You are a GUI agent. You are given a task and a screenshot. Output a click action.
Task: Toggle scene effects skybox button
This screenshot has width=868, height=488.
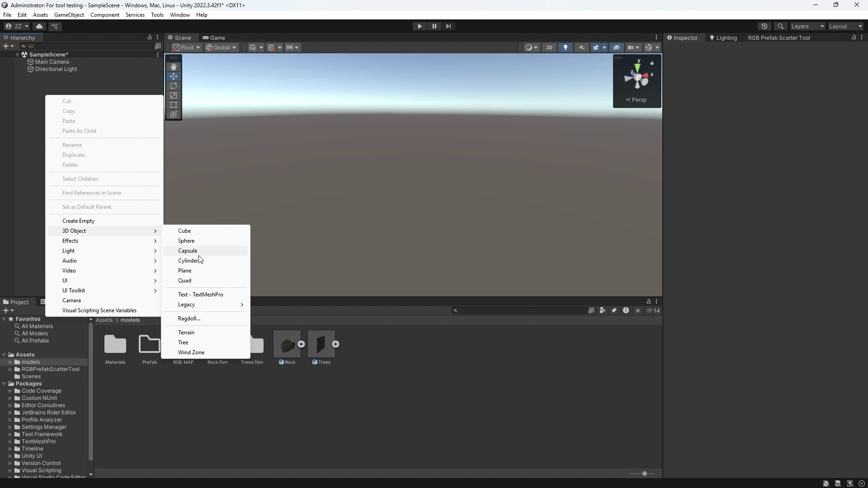tap(596, 47)
